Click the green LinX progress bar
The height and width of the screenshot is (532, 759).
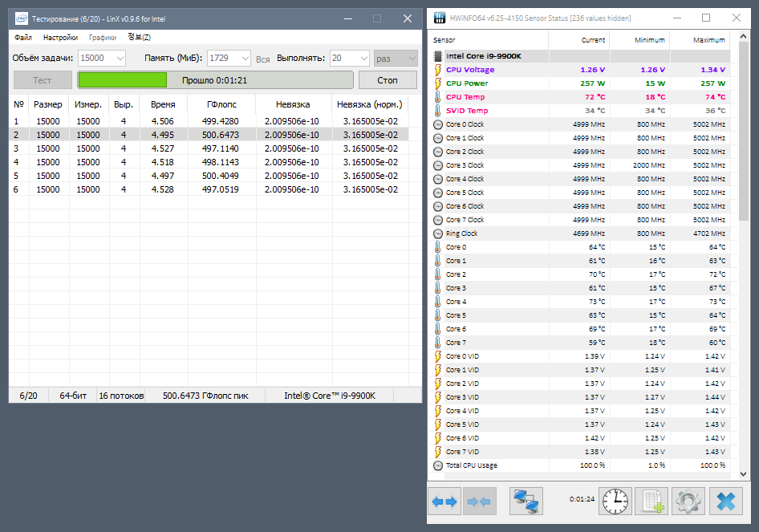click(x=215, y=80)
